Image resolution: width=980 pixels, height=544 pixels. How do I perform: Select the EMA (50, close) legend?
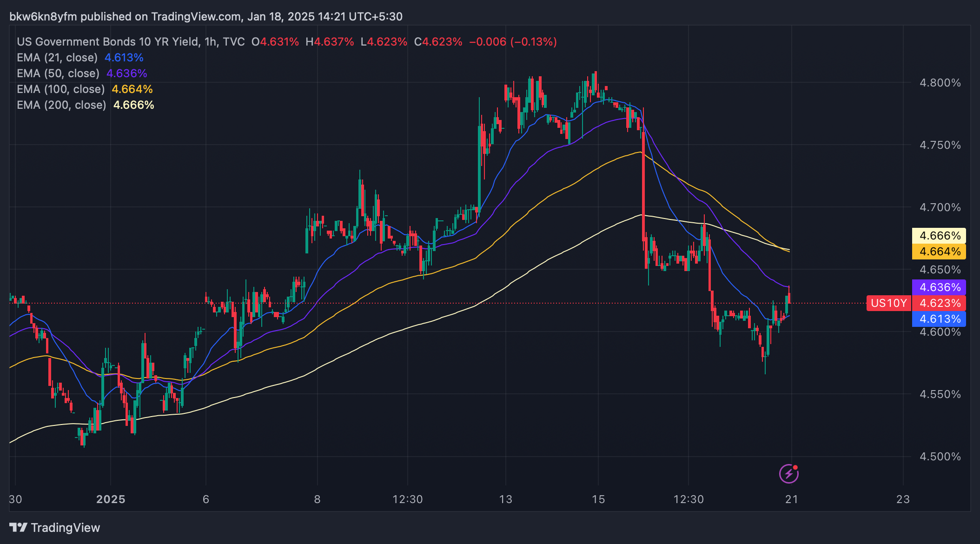[x=58, y=73]
